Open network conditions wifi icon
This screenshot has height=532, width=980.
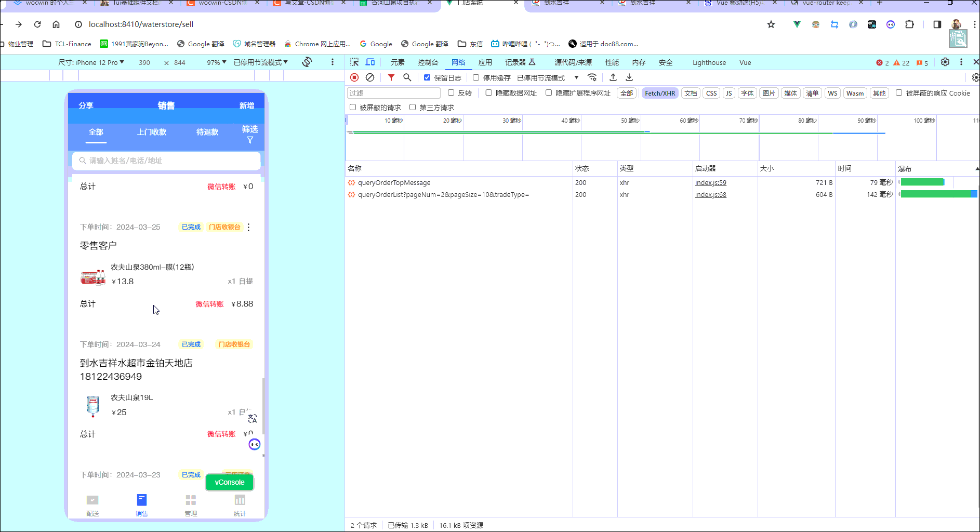pyautogui.click(x=592, y=77)
